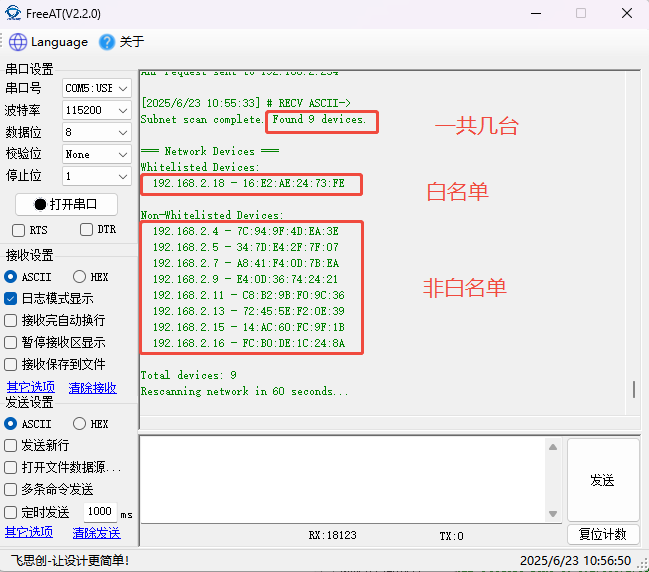Click 其它选项 link under 发送设置
The image size is (649, 572).
click(x=29, y=532)
